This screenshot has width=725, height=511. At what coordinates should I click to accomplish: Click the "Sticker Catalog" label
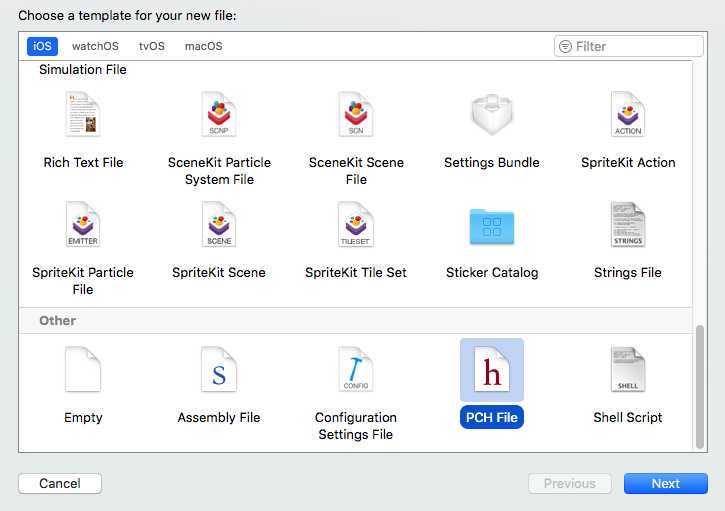pos(492,272)
